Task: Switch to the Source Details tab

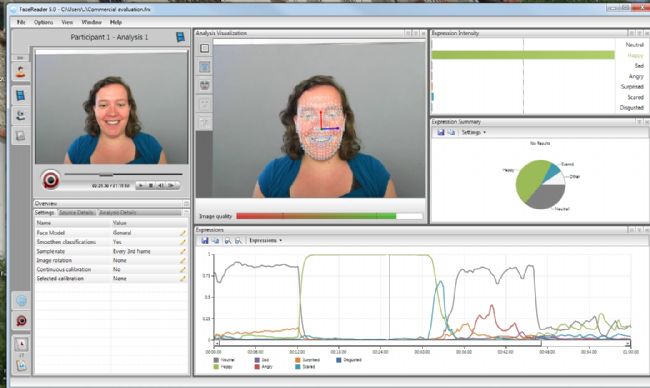Action: (76, 213)
